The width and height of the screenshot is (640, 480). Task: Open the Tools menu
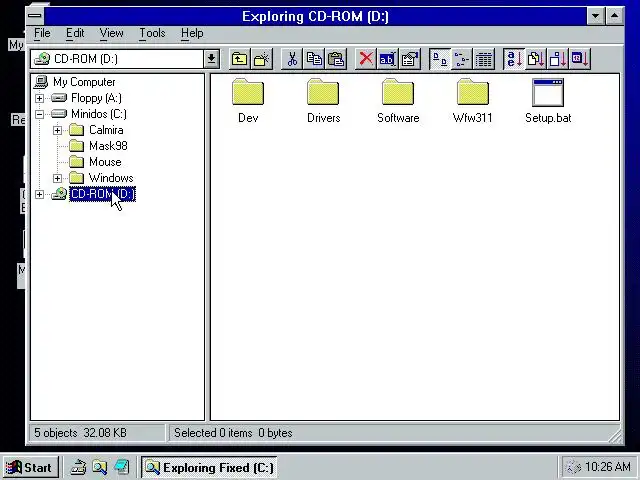[x=152, y=33]
